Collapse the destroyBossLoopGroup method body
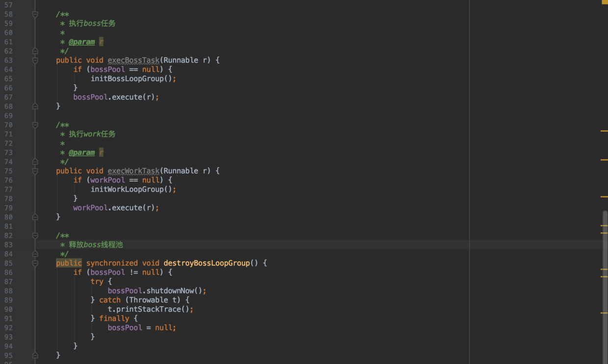The image size is (608, 364). (34, 263)
